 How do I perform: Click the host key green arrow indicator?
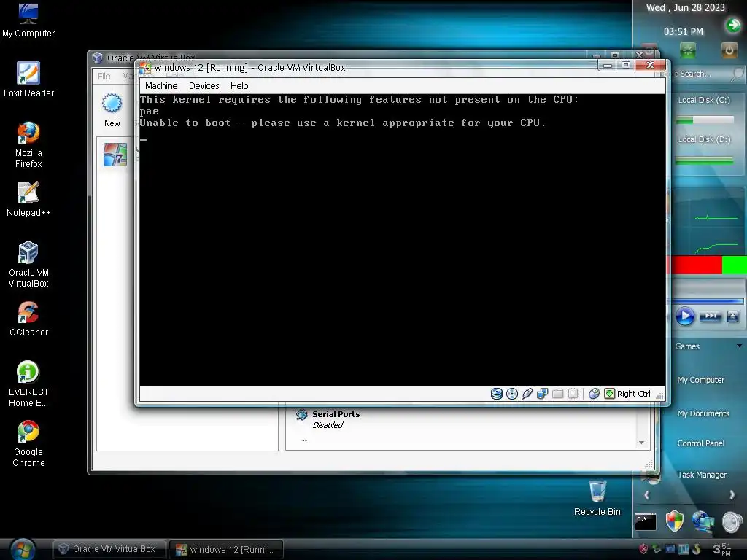[609, 393]
